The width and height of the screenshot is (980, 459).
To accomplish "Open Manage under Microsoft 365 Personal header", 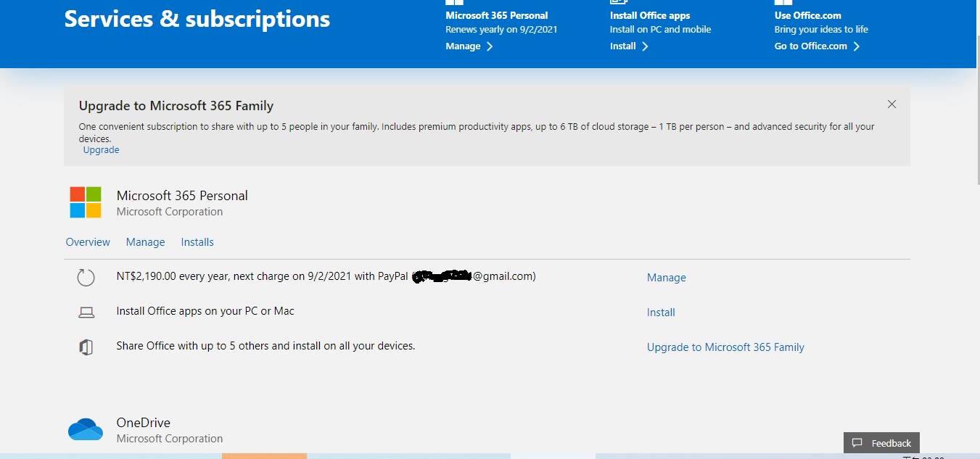I will click(463, 46).
